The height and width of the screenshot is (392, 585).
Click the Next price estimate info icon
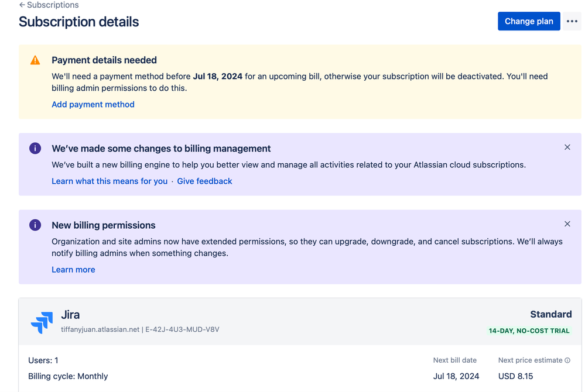(x=568, y=360)
